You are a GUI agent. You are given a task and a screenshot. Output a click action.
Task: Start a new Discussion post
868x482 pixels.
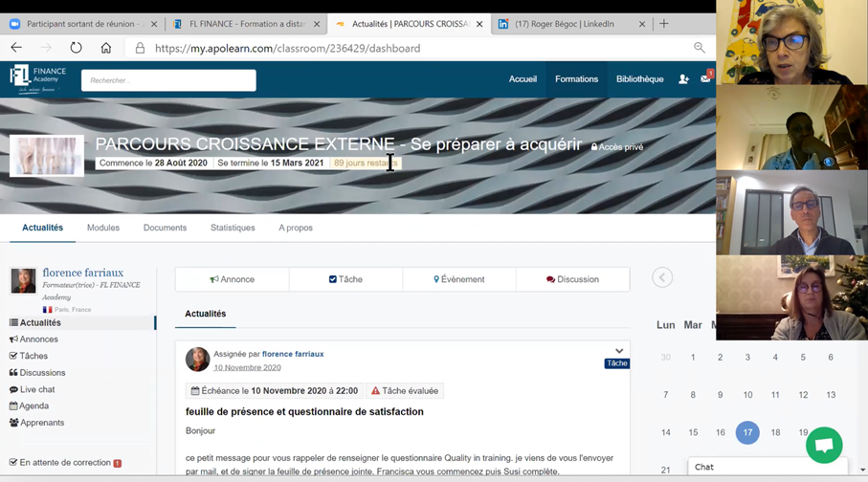572,279
